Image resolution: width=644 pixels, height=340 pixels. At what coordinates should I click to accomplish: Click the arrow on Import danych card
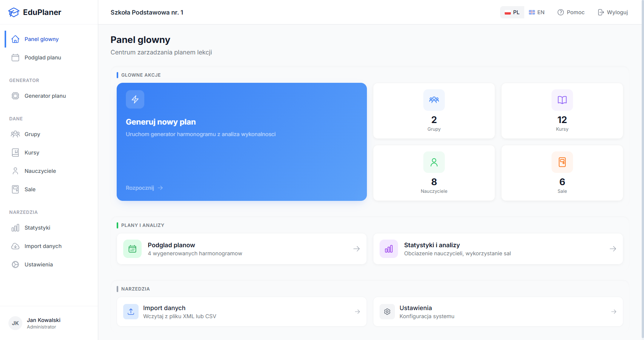357,312
